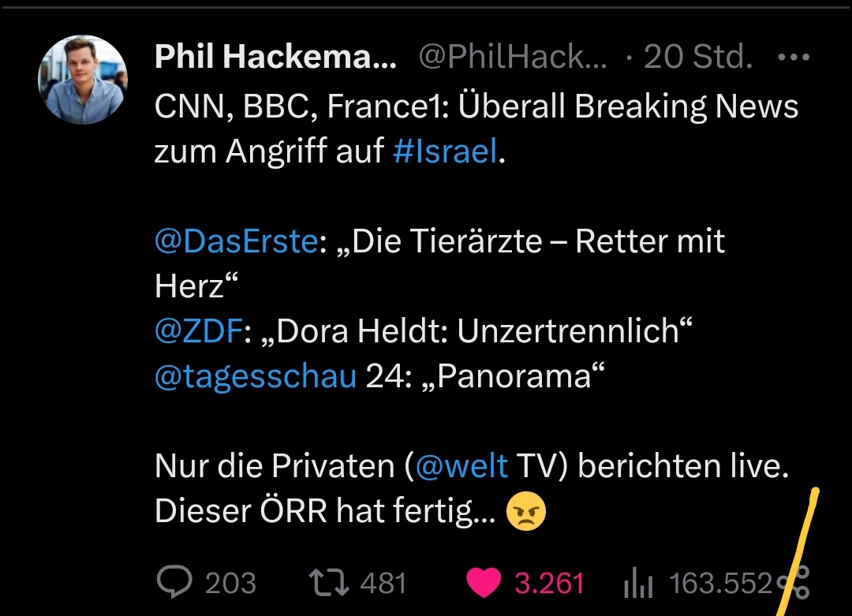The image size is (852, 616).
Task: Open the three-dot more options menu
Action: pyautogui.click(x=793, y=58)
